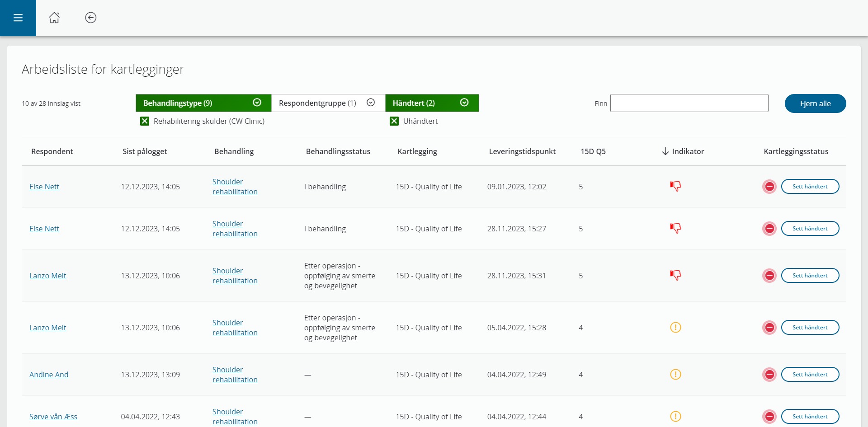Click the Fjern alle button
The image size is (868, 427).
coord(815,103)
